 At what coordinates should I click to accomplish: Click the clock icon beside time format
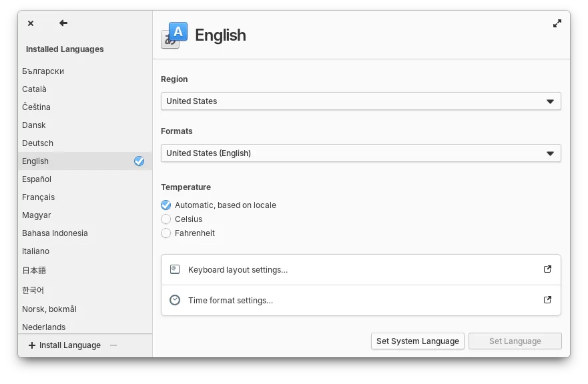175,300
